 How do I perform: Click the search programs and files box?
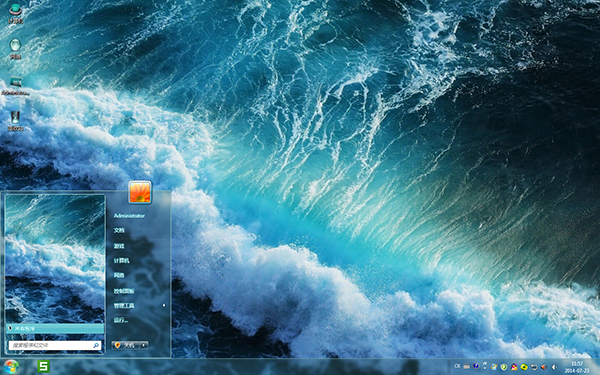pos(55,345)
